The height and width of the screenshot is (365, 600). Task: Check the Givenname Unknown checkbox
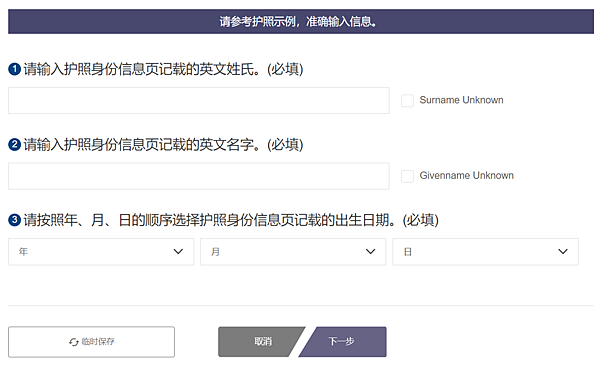(x=407, y=176)
